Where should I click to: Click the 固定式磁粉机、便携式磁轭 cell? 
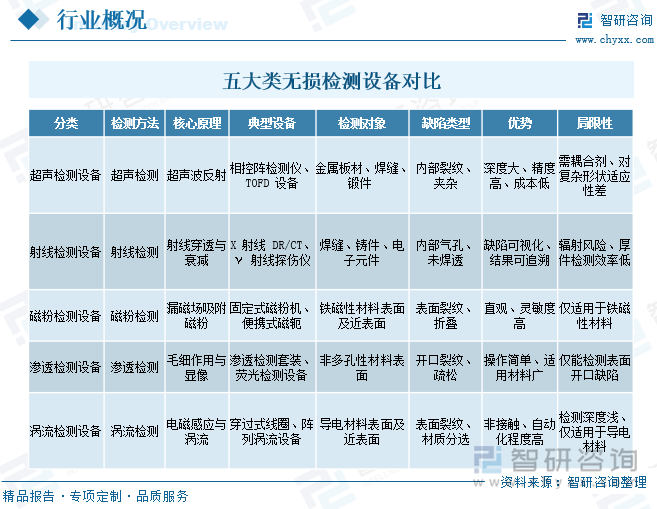tap(272, 315)
